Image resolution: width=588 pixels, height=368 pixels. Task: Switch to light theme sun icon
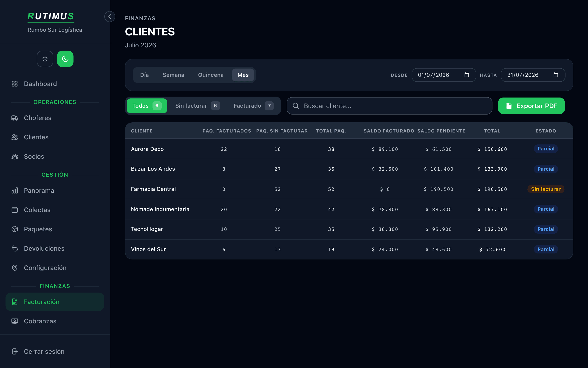45,59
